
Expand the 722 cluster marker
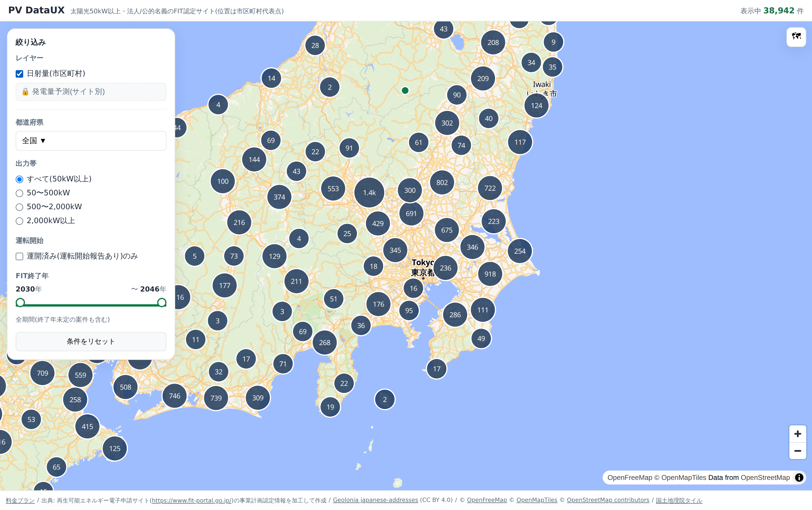(x=490, y=188)
